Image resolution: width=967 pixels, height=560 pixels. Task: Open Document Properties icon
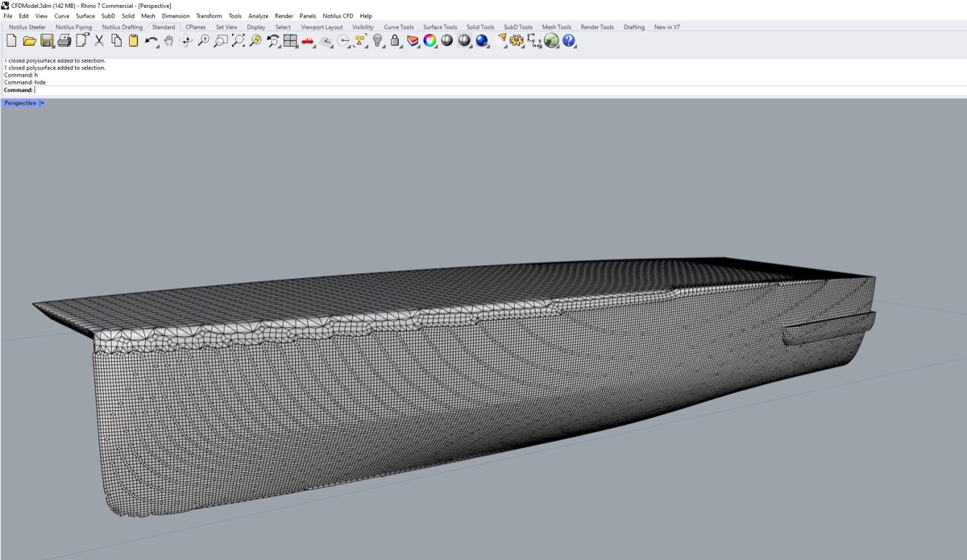[82, 40]
